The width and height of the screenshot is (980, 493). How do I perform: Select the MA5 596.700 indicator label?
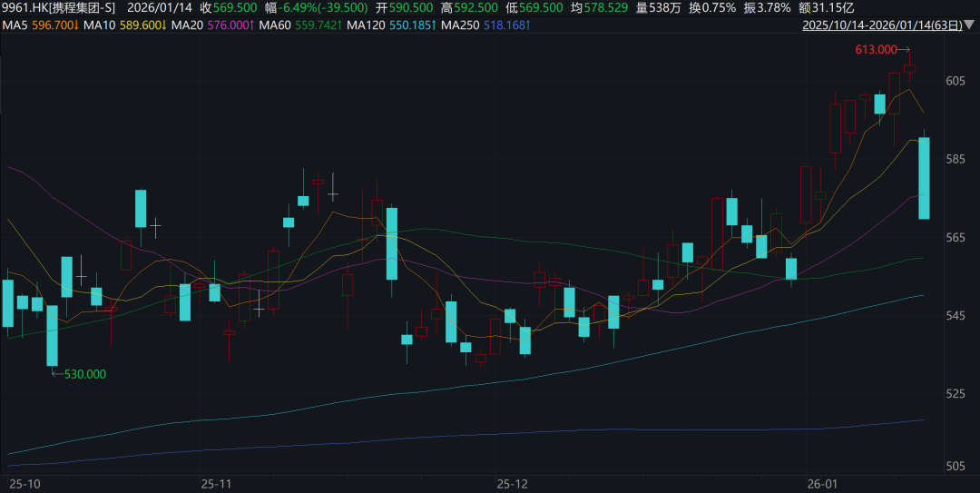[40, 25]
